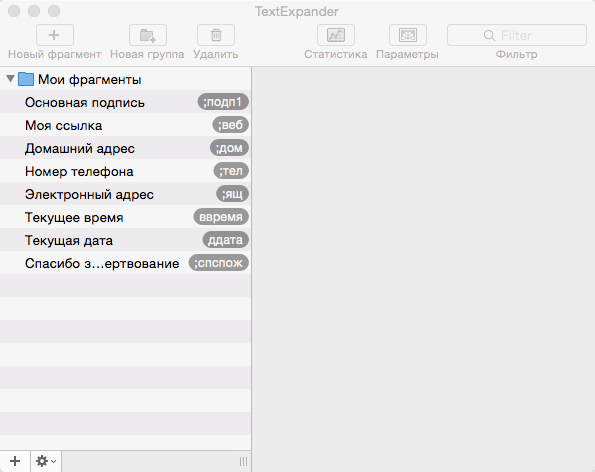Click the Новая группа label
Image resolution: width=595 pixels, height=472 pixels.
pyautogui.click(x=147, y=54)
